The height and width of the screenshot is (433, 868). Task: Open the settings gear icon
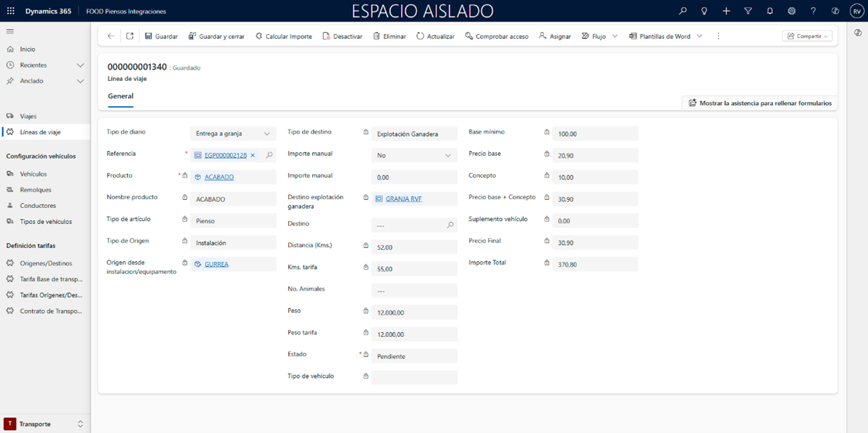(x=791, y=11)
